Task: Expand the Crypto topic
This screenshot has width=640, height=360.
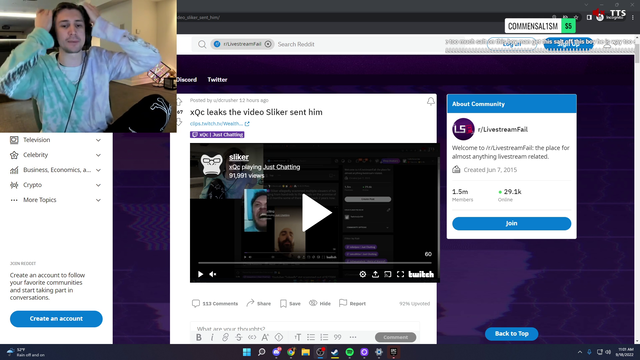Action: tap(56, 185)
